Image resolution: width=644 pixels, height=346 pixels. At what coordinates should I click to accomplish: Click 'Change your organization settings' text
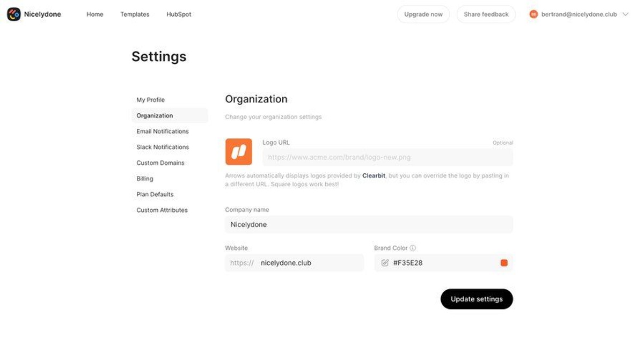[x=273, y=117]
